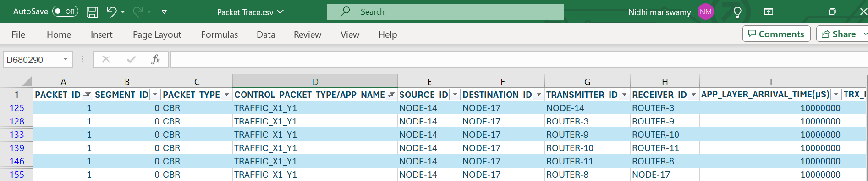Open the NM account avatar
This screenshot has height=181, width=868.
coord(706,12)
